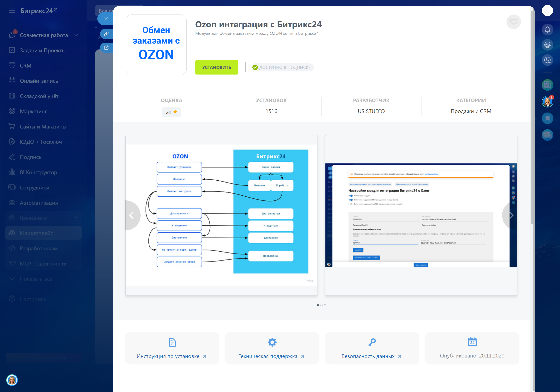560x392 pixels.
Task: Expand the Показать все menu list
Action: pos(36,279)
